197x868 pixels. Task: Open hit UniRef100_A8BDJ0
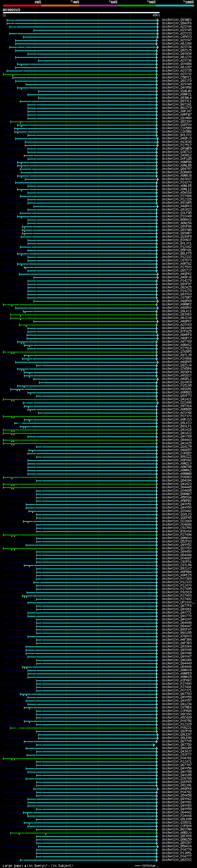(177, 833)
